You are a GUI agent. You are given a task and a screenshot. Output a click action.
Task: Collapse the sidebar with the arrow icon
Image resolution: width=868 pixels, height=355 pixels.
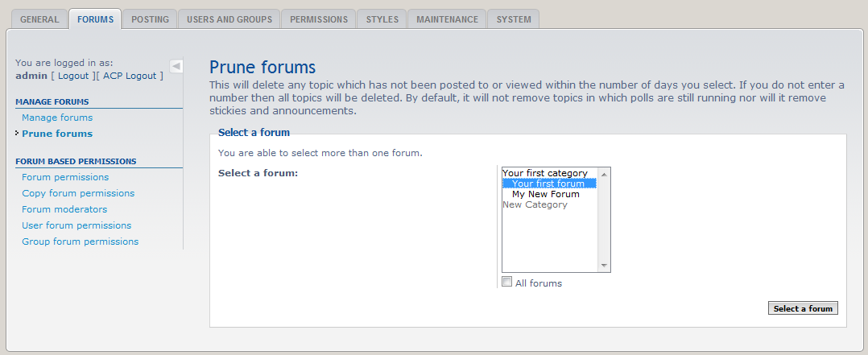click(176, 66)
